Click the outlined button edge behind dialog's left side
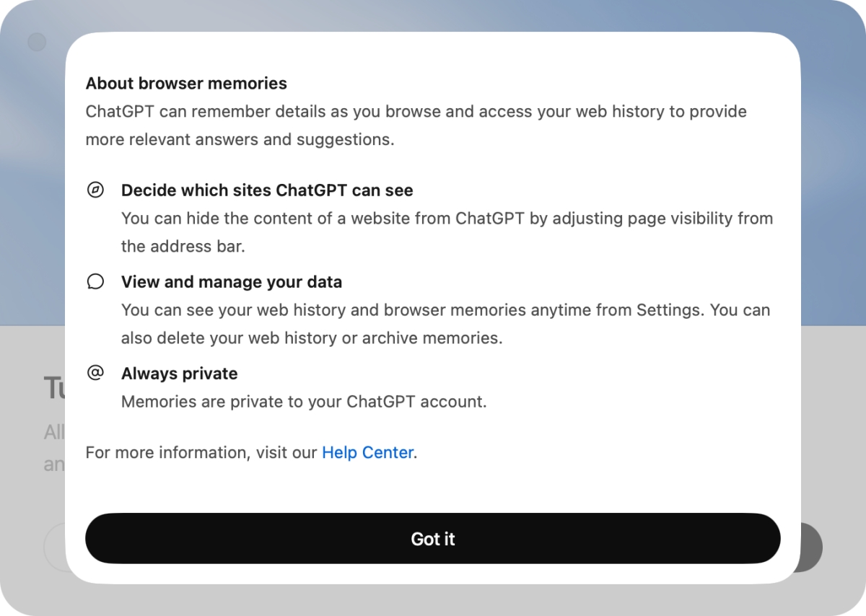The image size is (866, 616). point(55,547)
